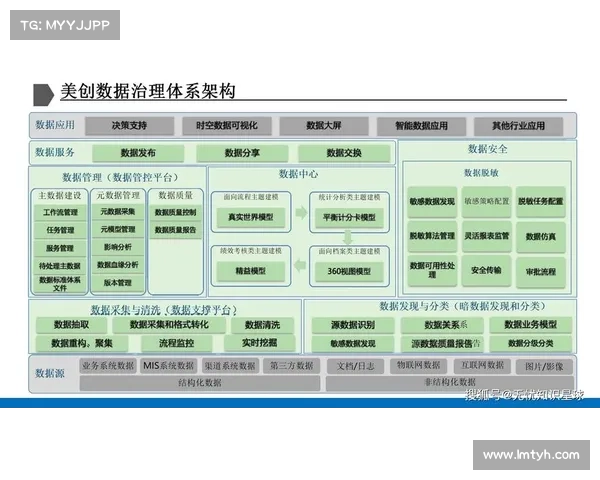Select the MIS系统数据 source box
600x480 pixels.
(168, 366)
